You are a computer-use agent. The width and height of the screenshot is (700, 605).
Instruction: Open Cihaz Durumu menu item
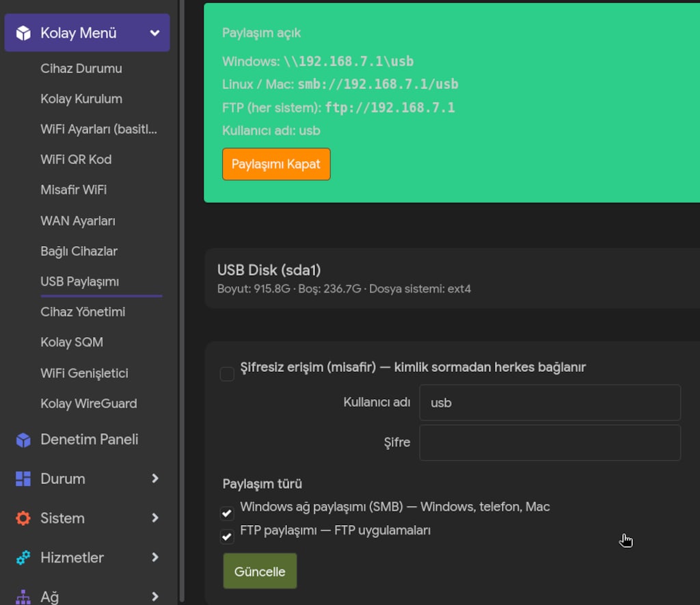click(81, 68)
